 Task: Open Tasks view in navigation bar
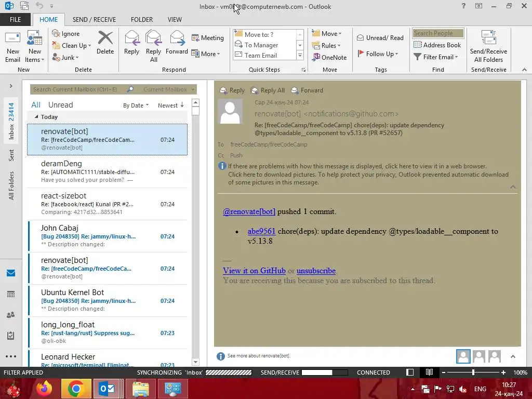(11, 336)
